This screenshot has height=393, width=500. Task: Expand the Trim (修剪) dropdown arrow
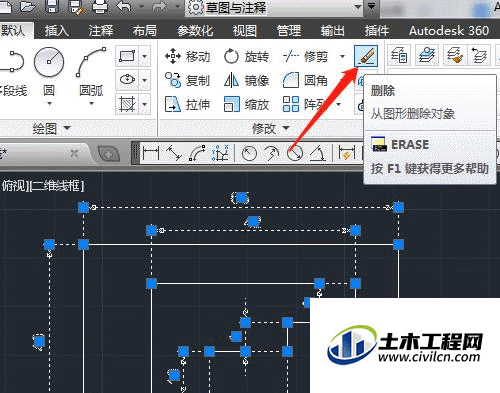point(342,56)
